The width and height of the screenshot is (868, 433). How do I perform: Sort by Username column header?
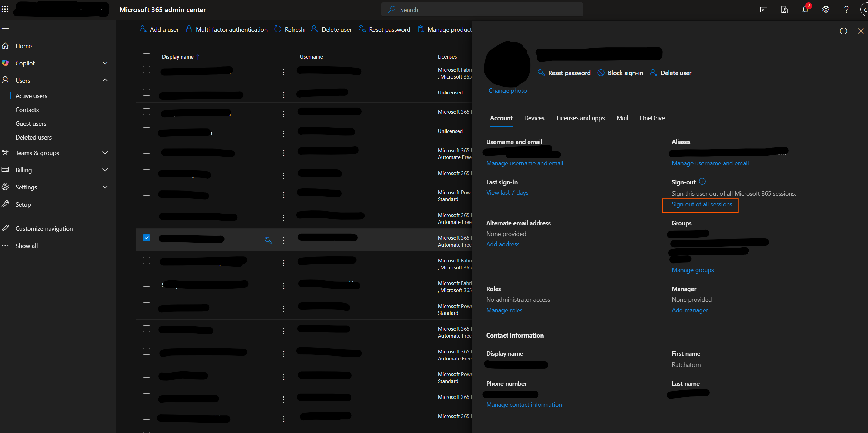[311, 57]
